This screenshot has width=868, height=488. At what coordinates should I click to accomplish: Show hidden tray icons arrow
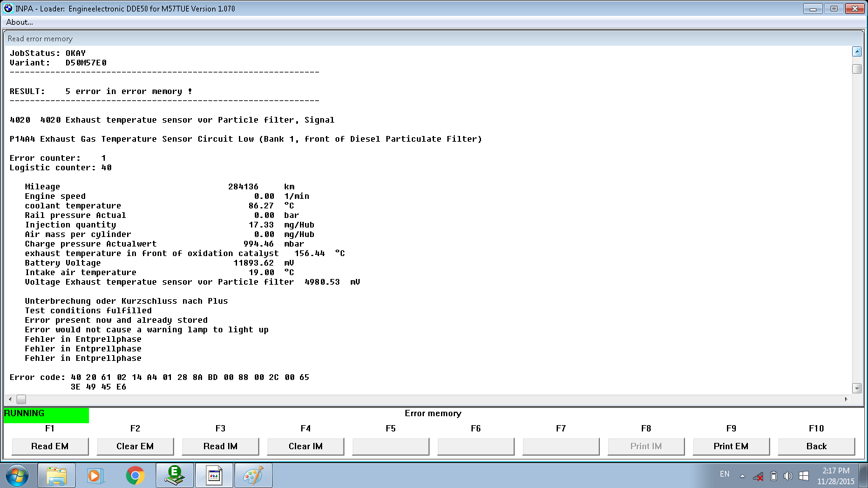pos(742,475)
